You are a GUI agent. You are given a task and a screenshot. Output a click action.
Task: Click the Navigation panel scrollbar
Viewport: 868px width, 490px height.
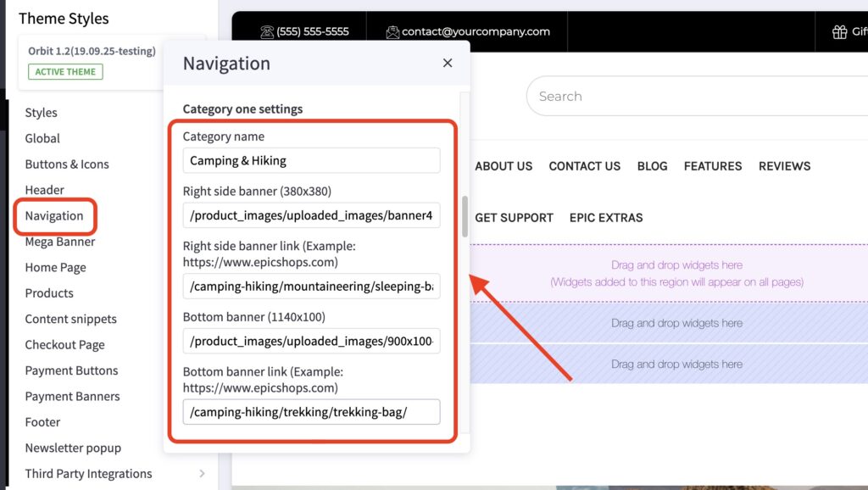click(x=465, y=216)
